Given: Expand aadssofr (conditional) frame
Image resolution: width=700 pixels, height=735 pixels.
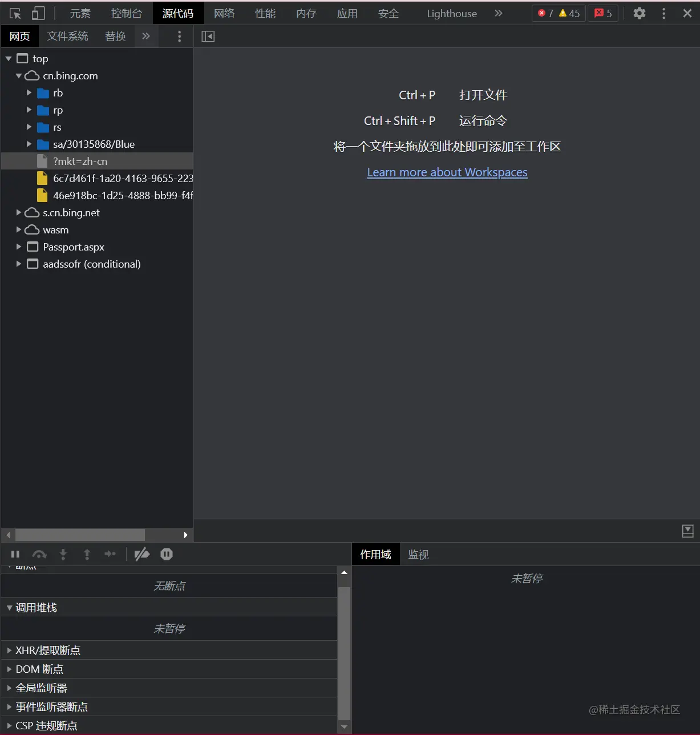Looking at the screenshot, I should pyautogui.click(x=19, y=264).
